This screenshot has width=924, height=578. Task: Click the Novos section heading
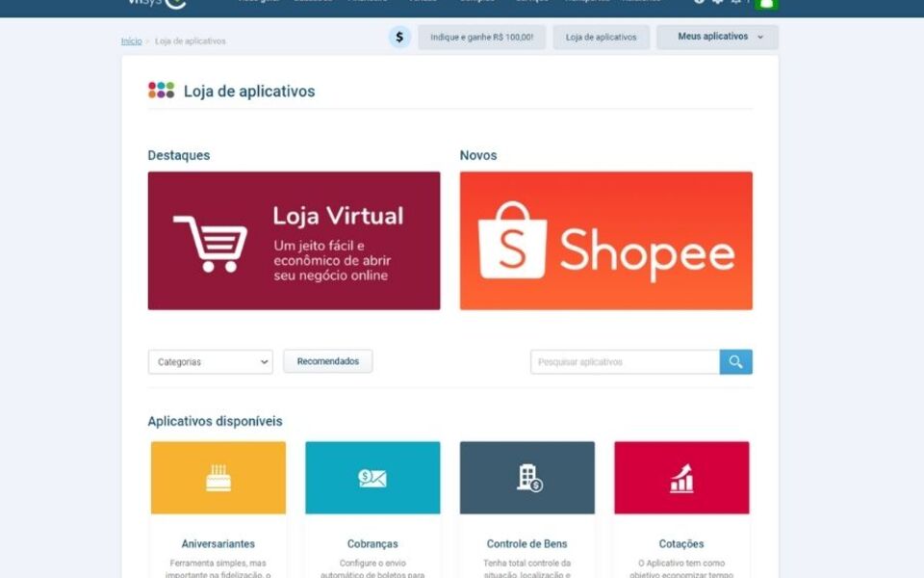[478, 155]
